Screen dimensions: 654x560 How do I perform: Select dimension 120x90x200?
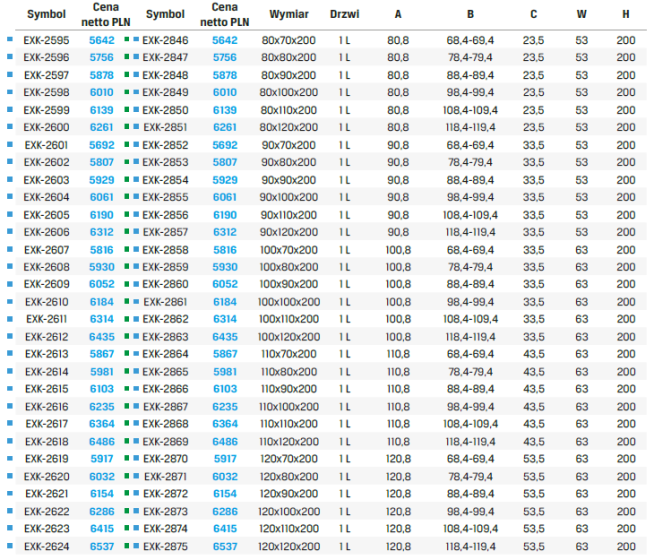coord(289,495)
